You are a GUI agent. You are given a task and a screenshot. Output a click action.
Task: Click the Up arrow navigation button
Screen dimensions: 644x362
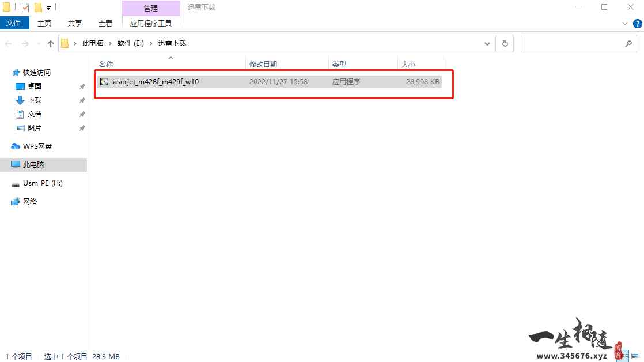pos(51,44)
